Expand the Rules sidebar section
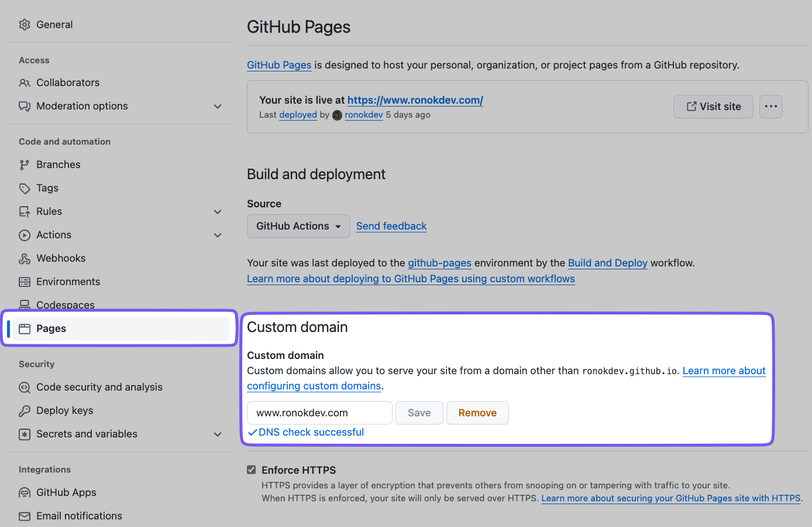This screenshot has height=527, width=812. point(218,211)
